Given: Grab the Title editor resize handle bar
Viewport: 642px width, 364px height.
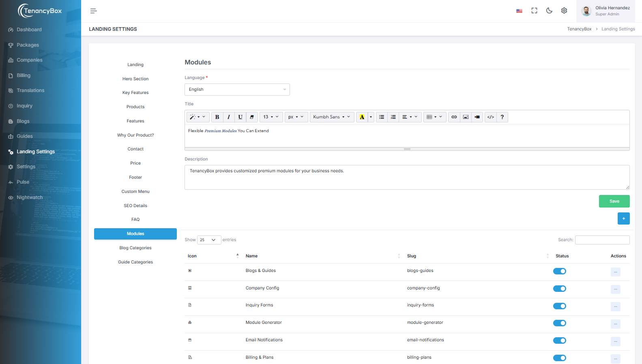Looking at the screenshot, I should (x=407, y=149).
